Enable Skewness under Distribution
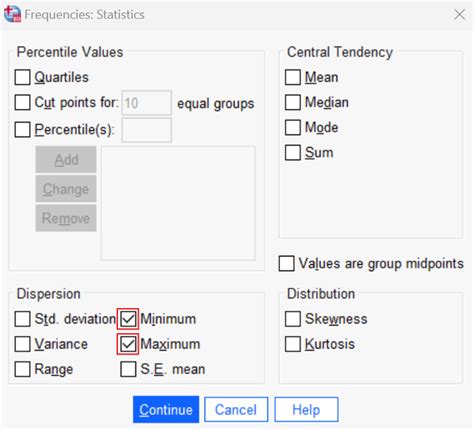Screen dimensions: 474x430 pyautogui.click(x=293, y=319)
